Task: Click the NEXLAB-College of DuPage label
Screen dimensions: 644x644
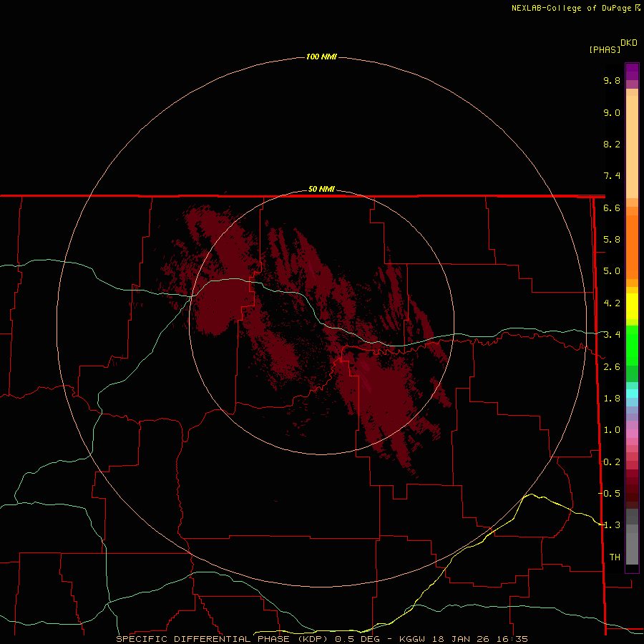Action: pyautogui.click(x=573, y=8)
